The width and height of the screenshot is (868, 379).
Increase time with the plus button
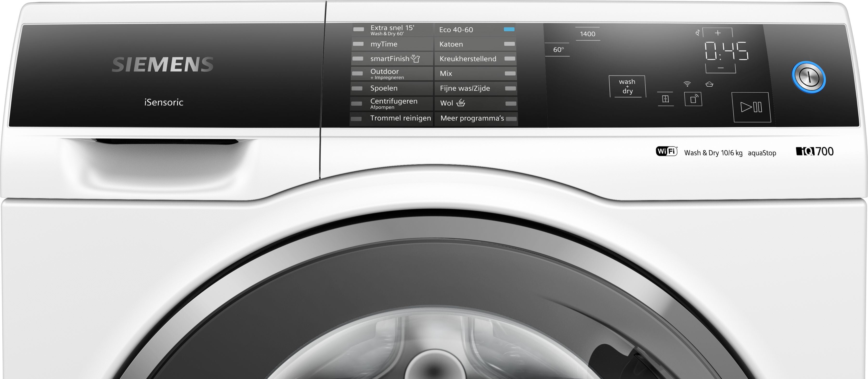point(718,33)
